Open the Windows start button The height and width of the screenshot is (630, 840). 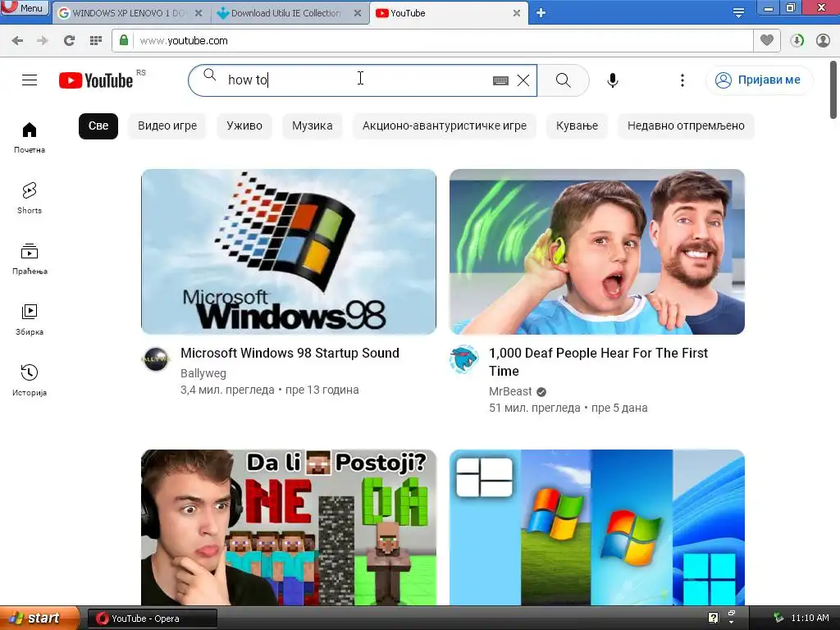click(39, 619)
